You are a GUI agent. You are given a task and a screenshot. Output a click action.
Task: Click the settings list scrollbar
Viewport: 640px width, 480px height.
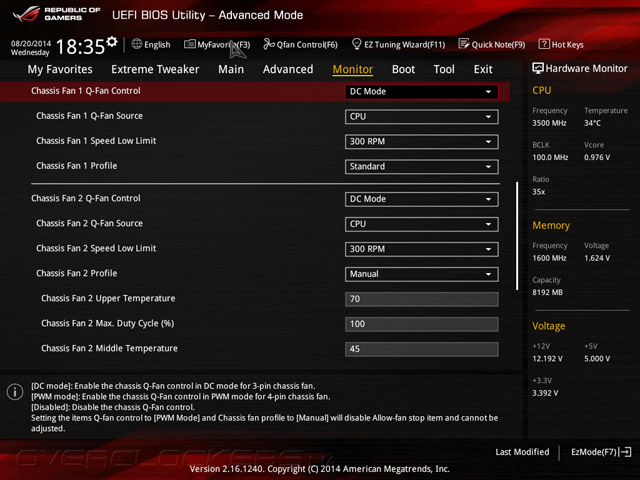(x=517, y=236)
